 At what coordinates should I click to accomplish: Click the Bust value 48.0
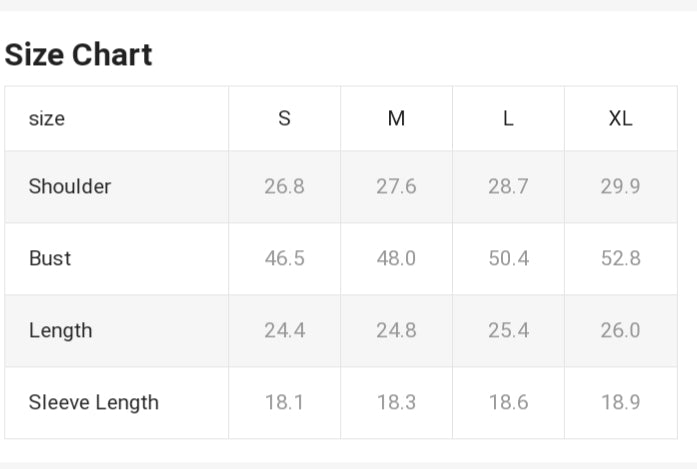[x=396, y=258]
